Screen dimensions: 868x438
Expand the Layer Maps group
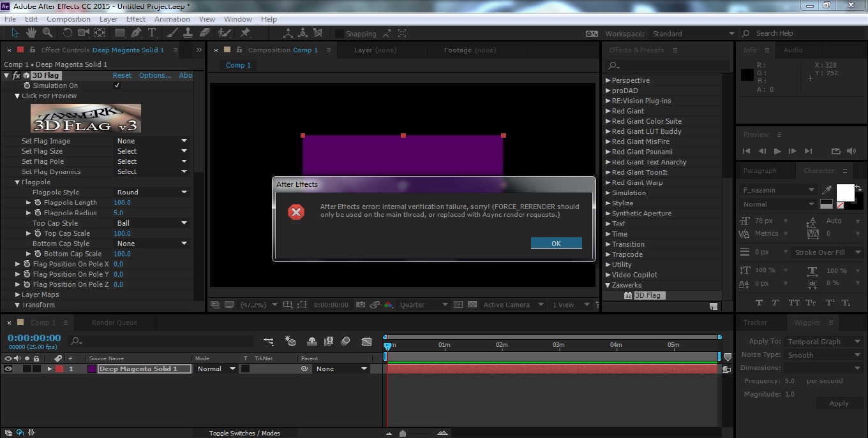[17, 295]
